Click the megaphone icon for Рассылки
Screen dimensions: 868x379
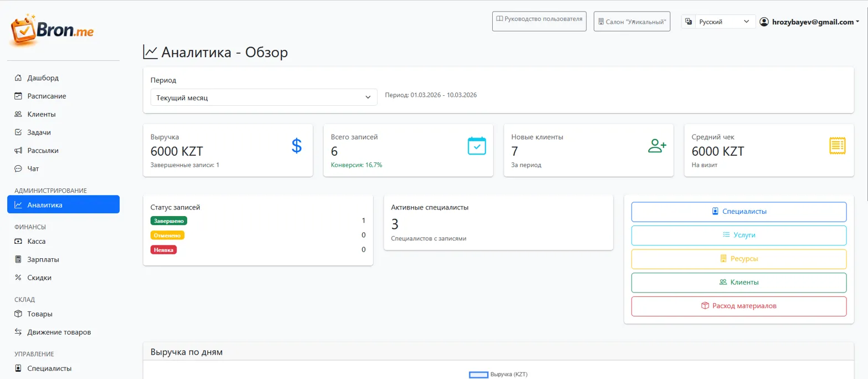click(x=18, y=150)
